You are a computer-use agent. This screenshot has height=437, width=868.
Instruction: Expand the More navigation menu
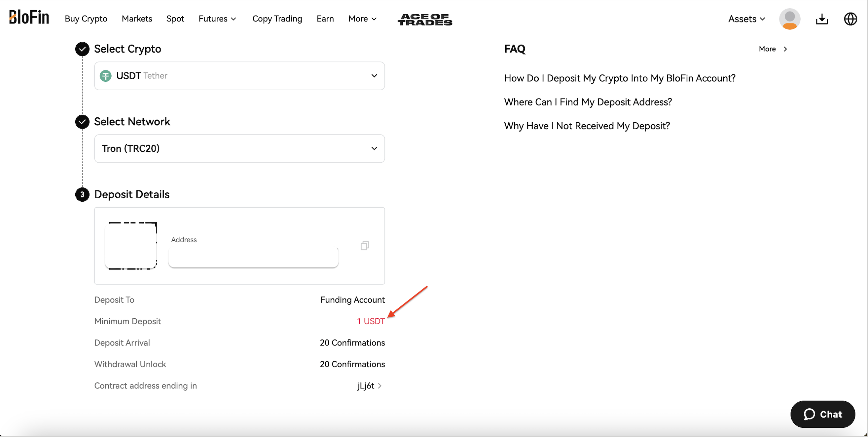pyautogui.click(x=363, y=19)
